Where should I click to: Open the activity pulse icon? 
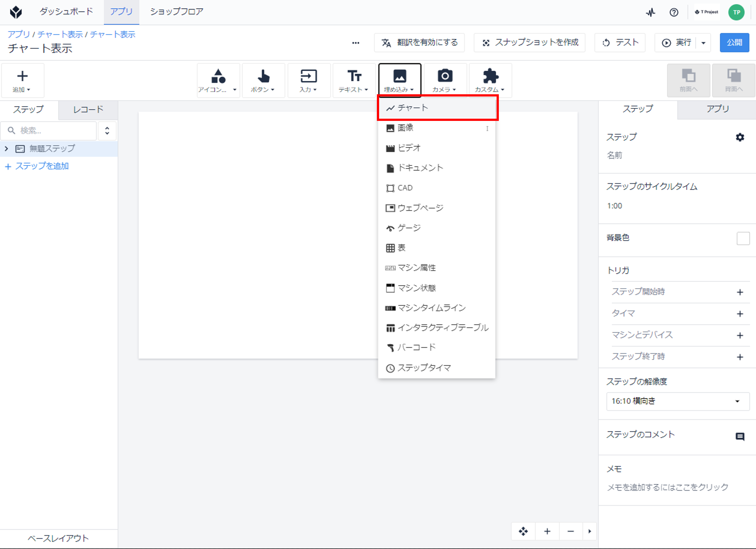tap(650, 13)
